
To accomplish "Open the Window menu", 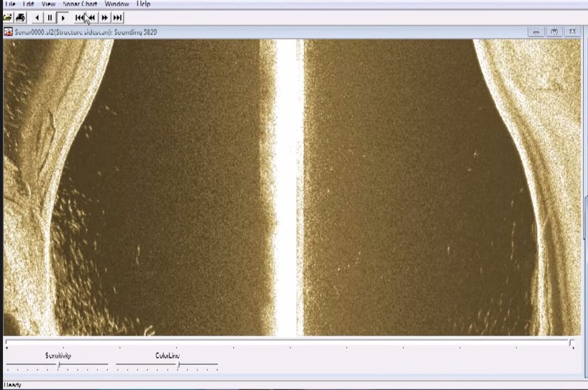I will click(x=116, y=4).
